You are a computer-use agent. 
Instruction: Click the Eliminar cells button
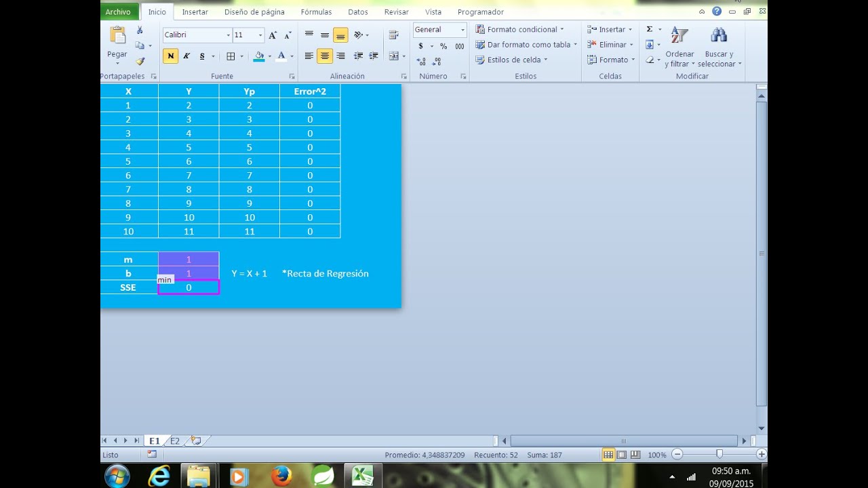(x=609, y=45)
